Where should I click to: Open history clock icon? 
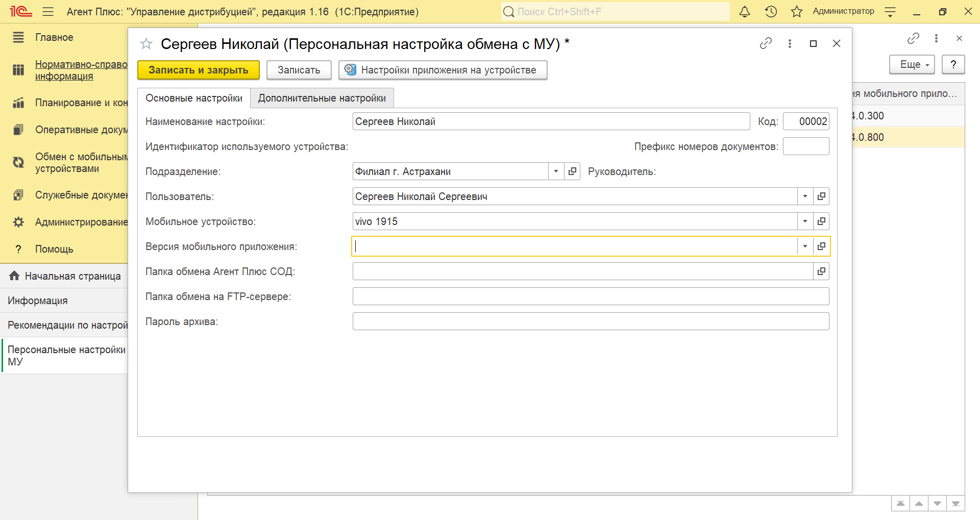click(x=771, y=11)
